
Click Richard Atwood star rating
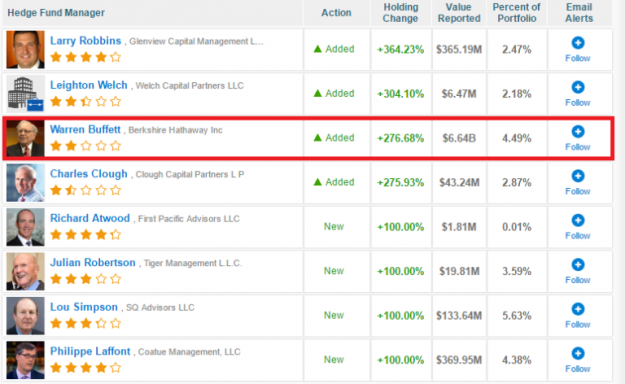86,234
